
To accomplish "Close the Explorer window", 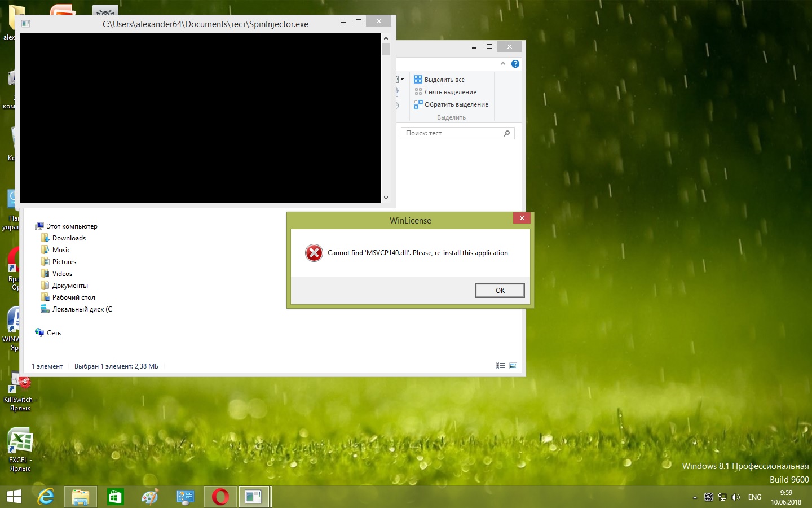I will click(509, 47).
